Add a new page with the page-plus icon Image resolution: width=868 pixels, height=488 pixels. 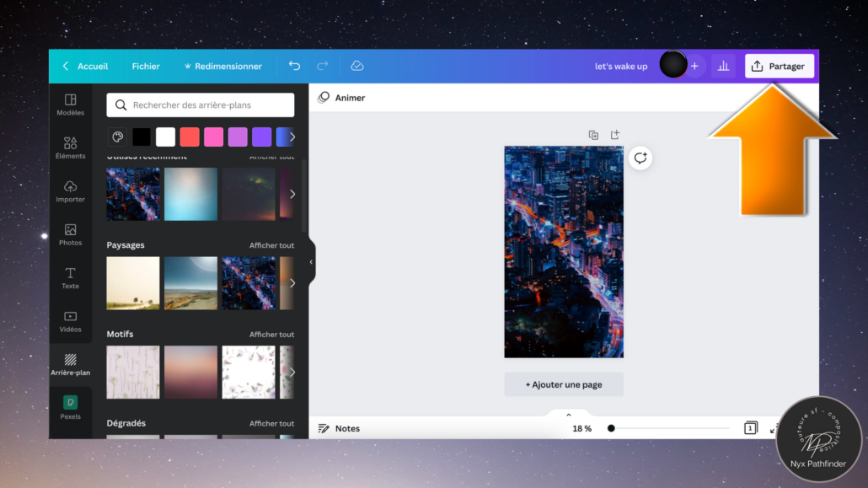(x=615, y=135)
